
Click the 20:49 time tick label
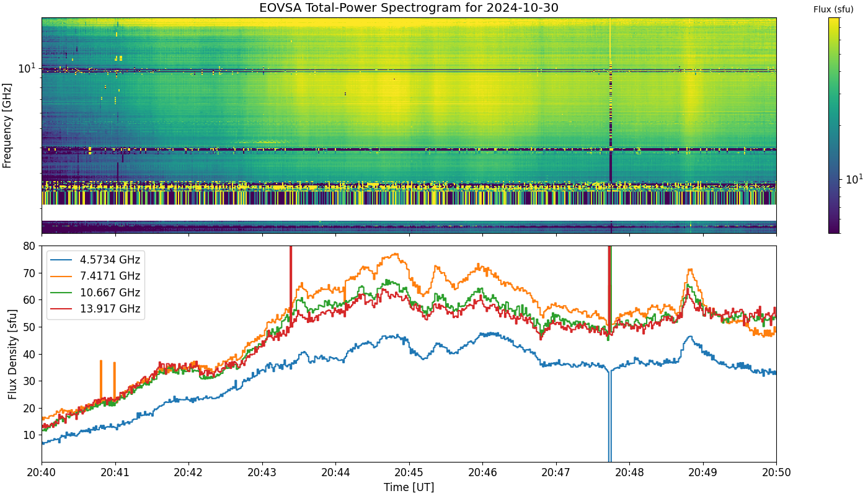point(703,473)
